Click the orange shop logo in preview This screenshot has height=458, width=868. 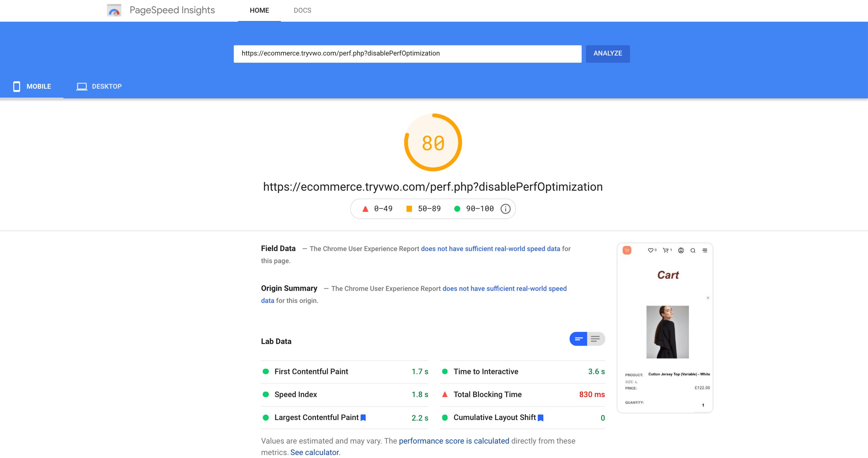pos(627,250)
